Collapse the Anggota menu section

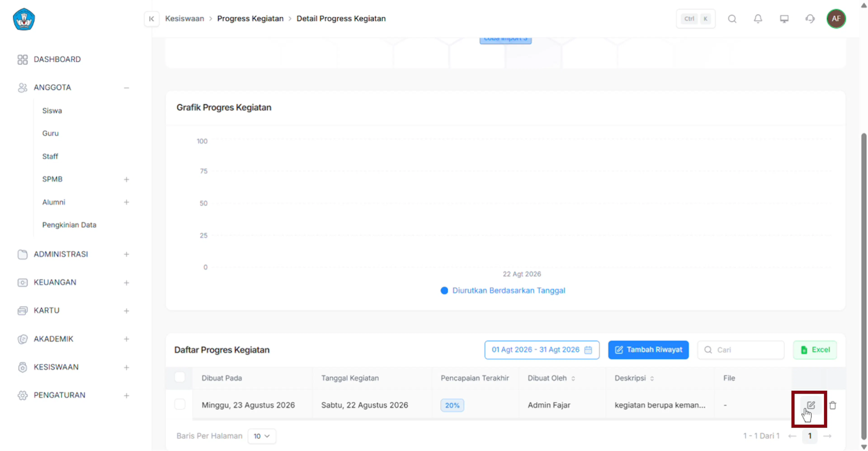[126, 88]
